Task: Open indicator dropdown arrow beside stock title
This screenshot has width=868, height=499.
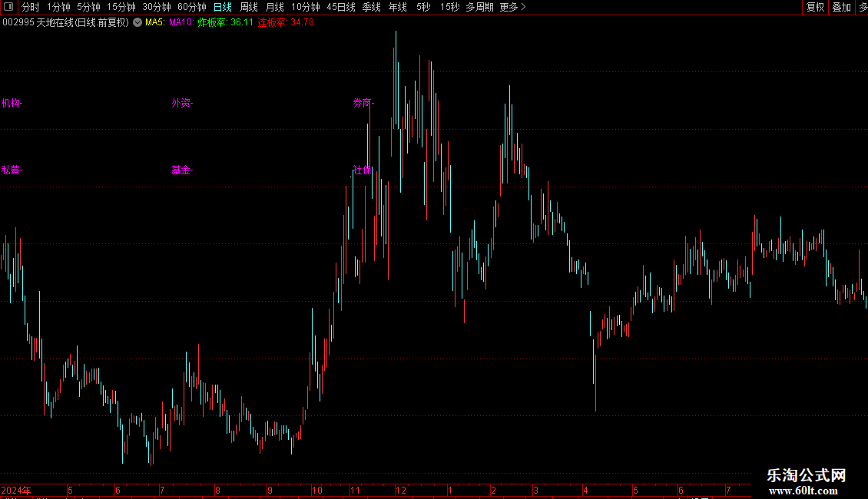Action: [x=137, y=23]
